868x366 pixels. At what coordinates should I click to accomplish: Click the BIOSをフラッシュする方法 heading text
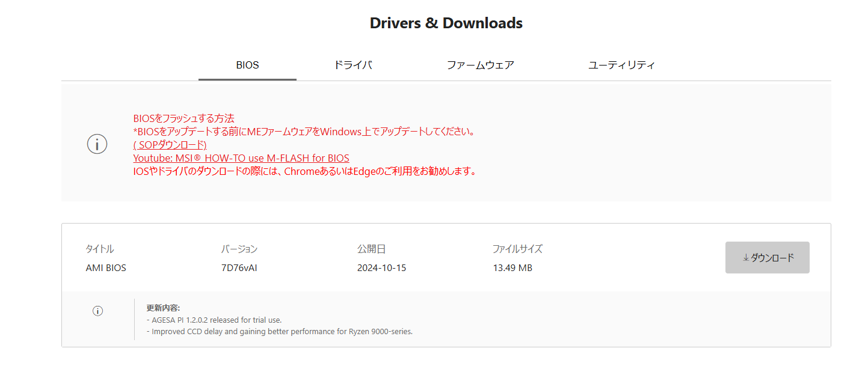click(185, 118)
